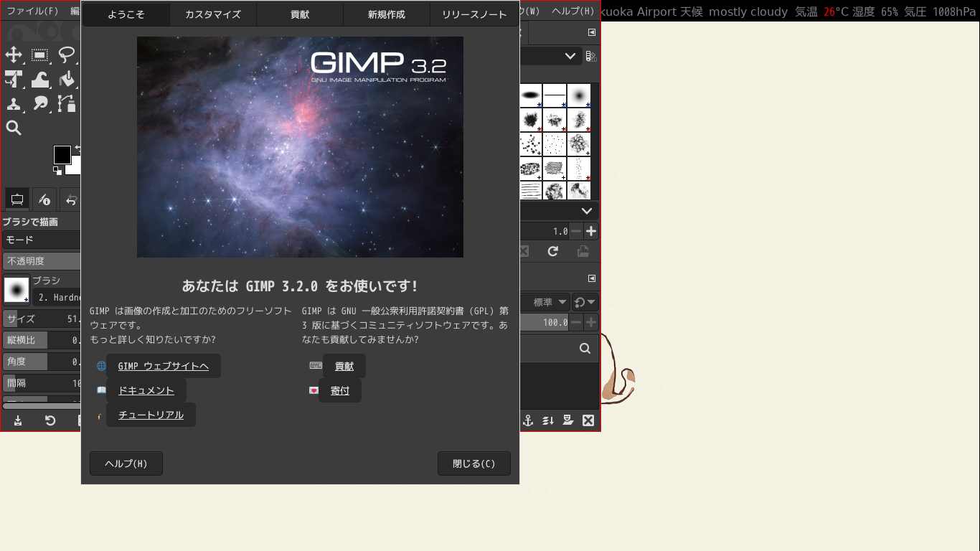The image size is (980, 551).
Task: Click the current brush preview thumbnail
Action: click(17, 290)
